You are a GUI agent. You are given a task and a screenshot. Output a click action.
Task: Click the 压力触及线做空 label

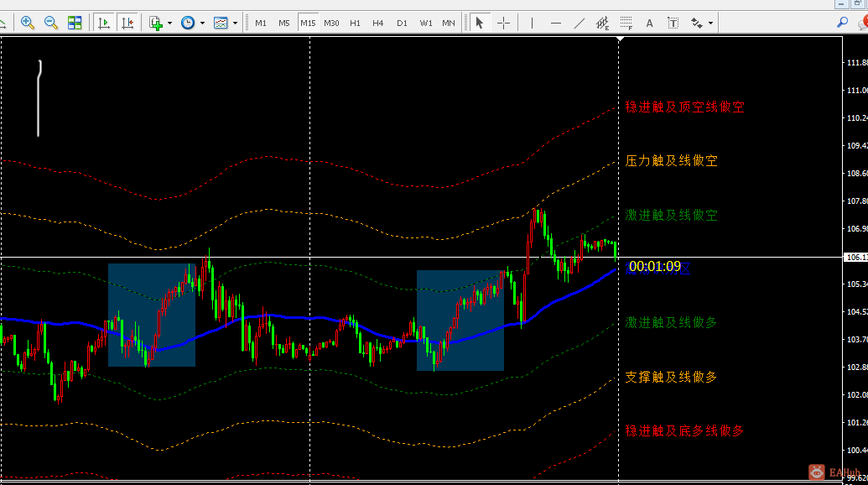(672, 160)
